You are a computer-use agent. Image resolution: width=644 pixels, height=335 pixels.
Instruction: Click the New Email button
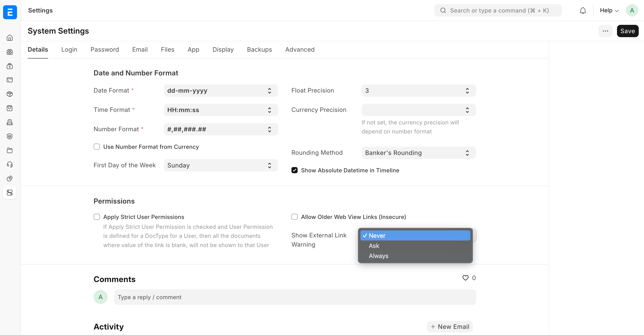[450, 326]
